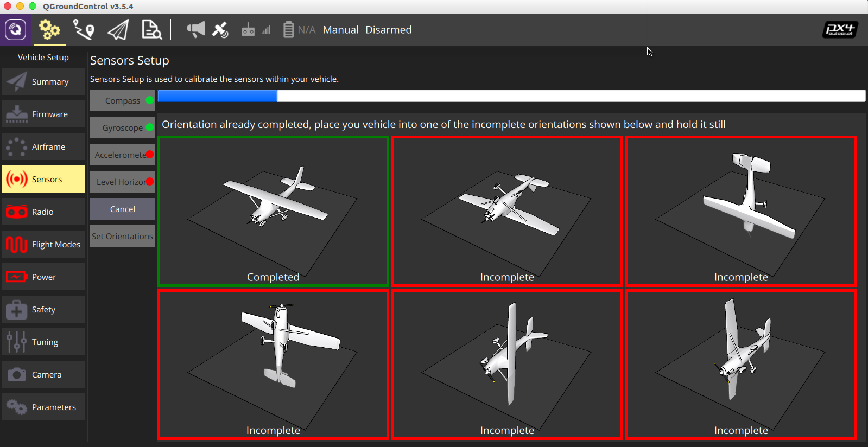Image resolution: width=868 pixels, height=447 pixels.
Task: Click the Vehicle Setup label
Action: (x=43, y=57)
